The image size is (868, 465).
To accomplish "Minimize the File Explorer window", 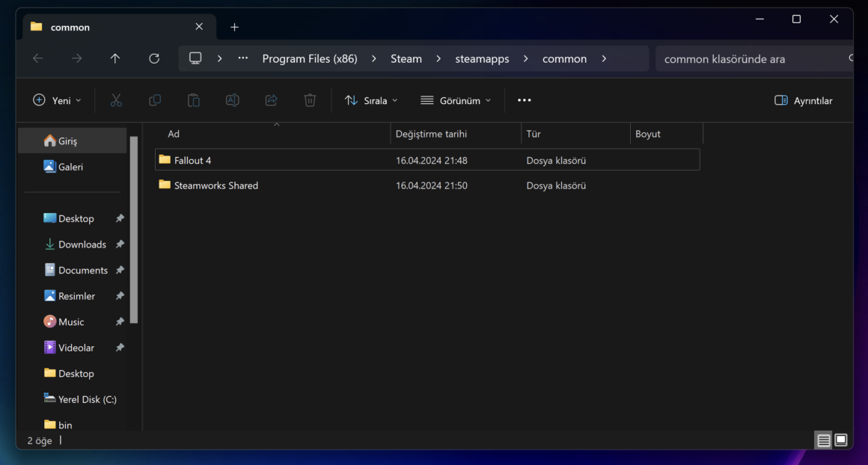I will pos(760,19).
